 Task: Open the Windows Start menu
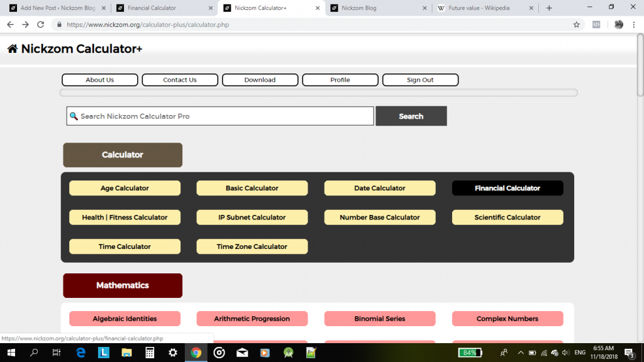(x=11, y=353)
